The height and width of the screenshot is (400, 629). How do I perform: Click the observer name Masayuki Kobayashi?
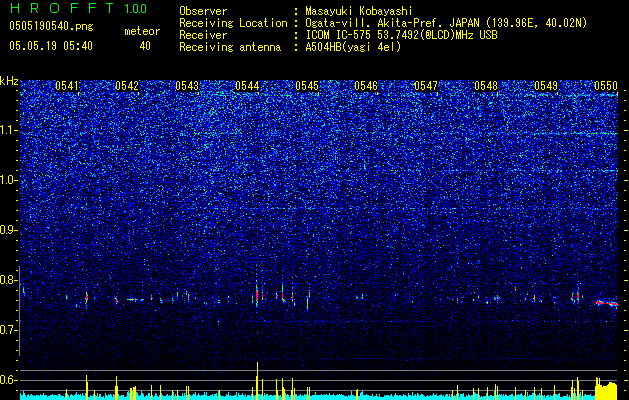(x=359, y=12)
